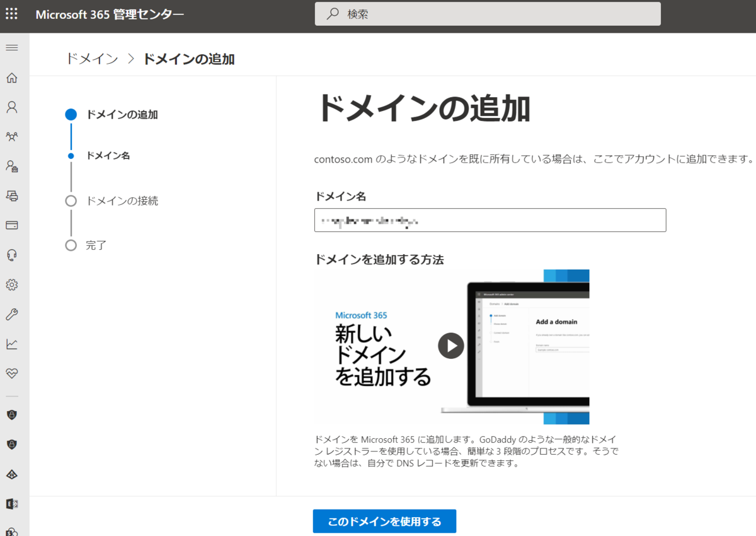The image size is (756, 536).
Task: Open Users section via person icon
Action: (12, 107)
